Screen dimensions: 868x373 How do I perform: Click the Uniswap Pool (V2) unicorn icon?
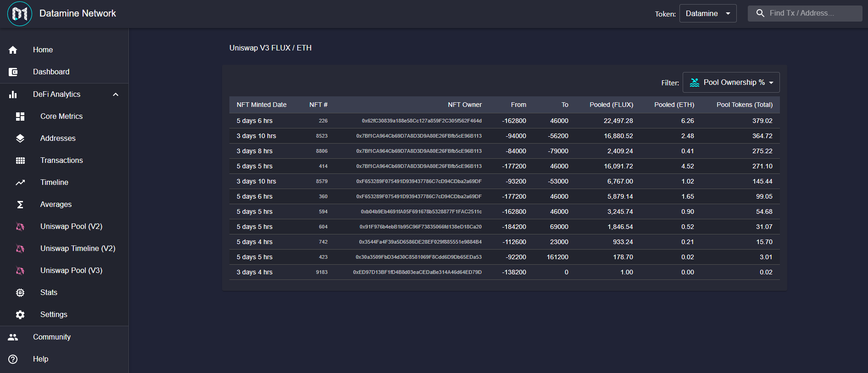click(x=20, y=227)
